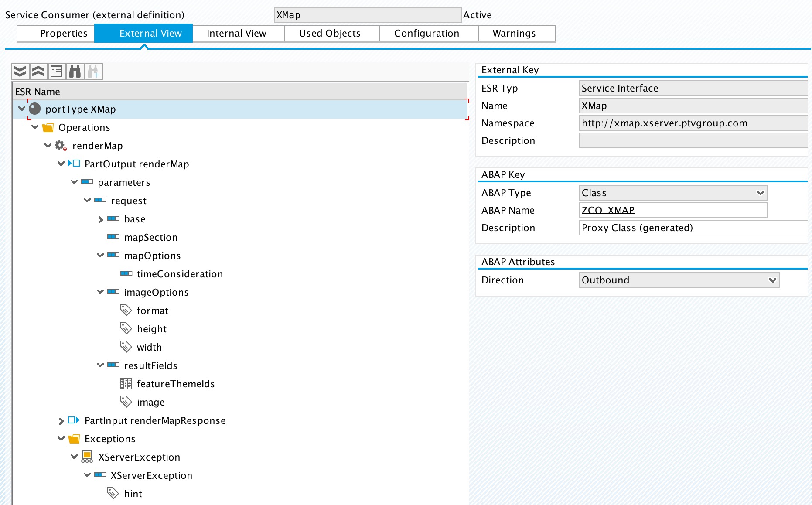Click the Find binoculars icon
The width and height of the screenshot is (812, 505).
[x=75, y=72]
